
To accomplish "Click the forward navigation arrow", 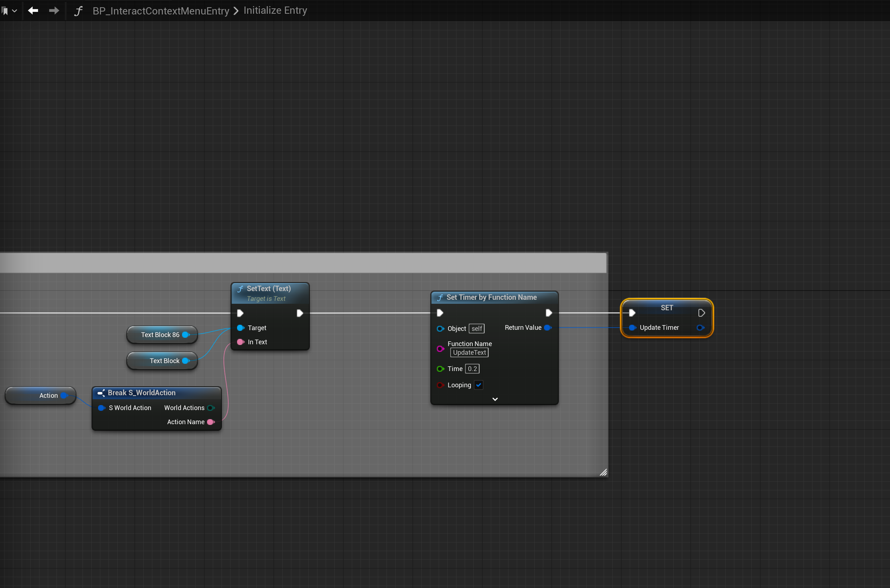I will pyautogui.click(x=54, y=10).
